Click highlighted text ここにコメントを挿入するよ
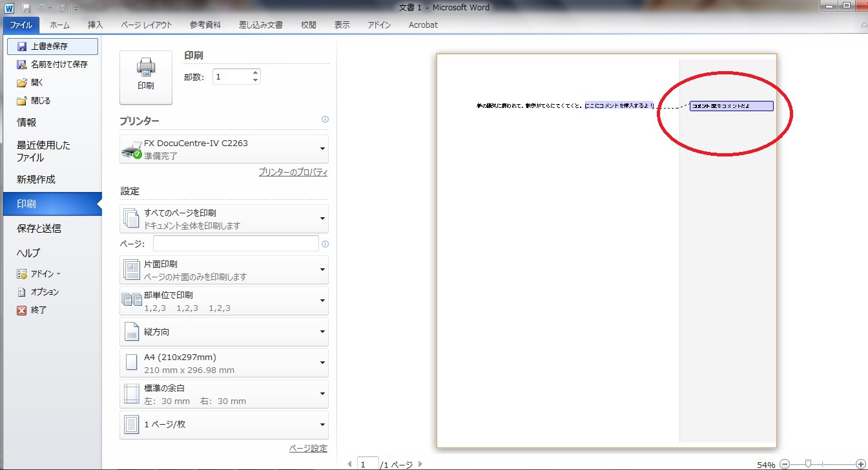This screenshot has width=868, height=470. point(619,105)
